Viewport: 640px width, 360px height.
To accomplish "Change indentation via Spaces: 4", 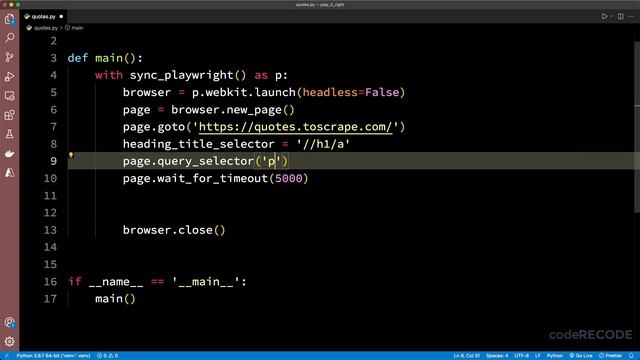I will pyautogui.click(x=497, y=356).
